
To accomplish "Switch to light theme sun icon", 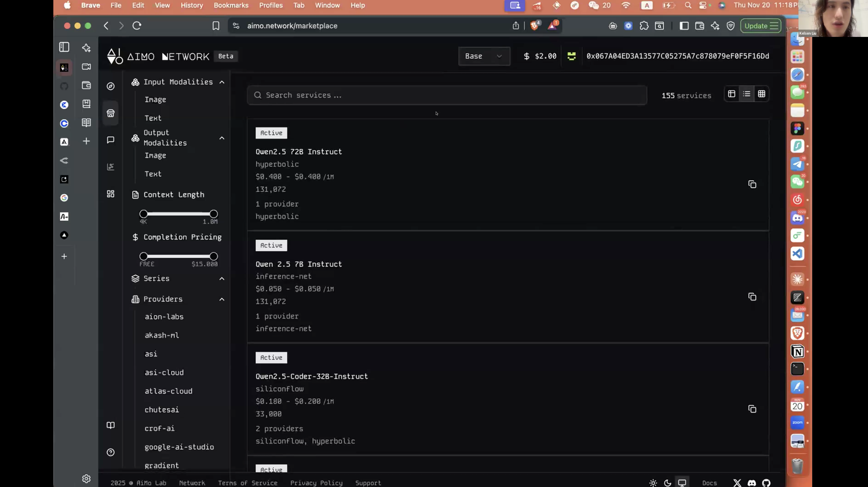I will [x=653, y=483].
